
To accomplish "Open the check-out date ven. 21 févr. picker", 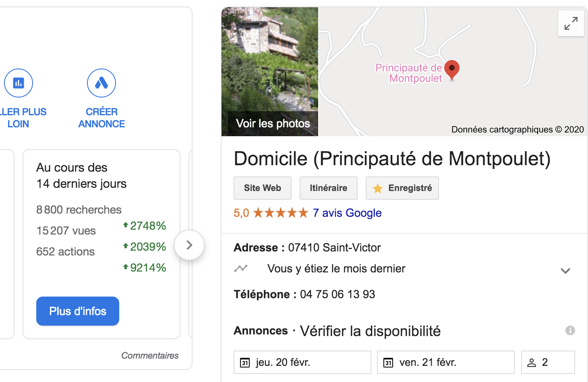I will 446,362.
